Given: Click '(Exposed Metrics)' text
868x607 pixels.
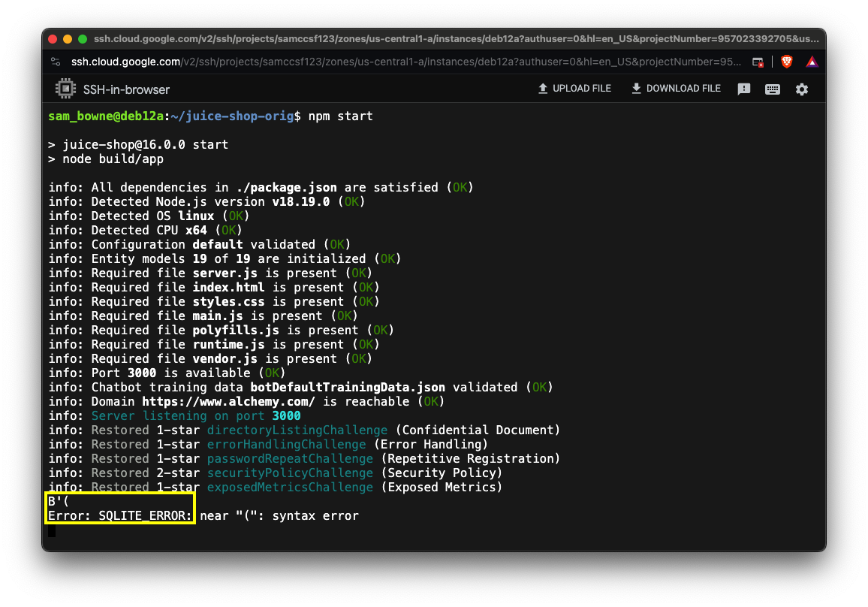Looking at the screenshot, I should coord(442,488).
